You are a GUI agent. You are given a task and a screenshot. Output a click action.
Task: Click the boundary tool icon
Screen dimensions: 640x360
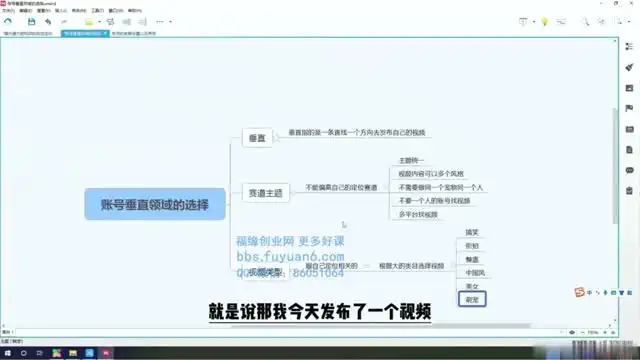coord(127,22)
